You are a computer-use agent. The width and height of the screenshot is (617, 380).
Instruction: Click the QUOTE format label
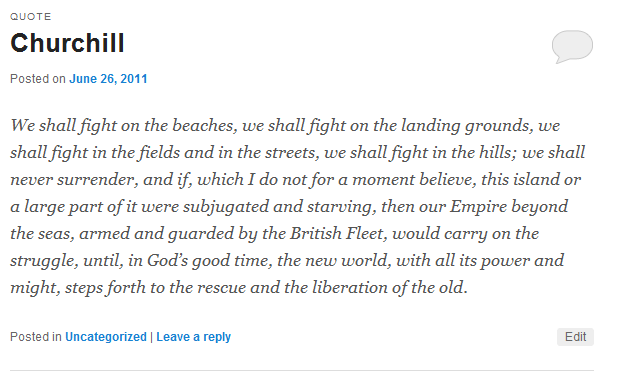31,17
